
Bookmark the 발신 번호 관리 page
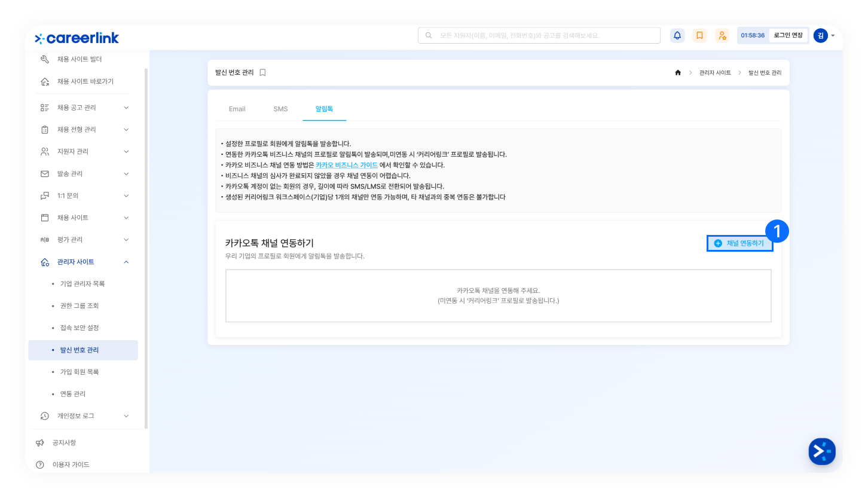tap(262, 72)
